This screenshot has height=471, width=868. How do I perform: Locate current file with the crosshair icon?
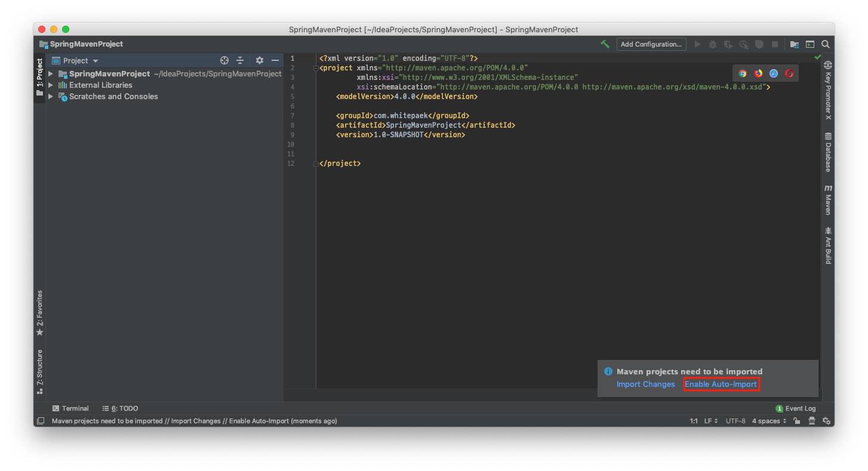click(224, 60)
